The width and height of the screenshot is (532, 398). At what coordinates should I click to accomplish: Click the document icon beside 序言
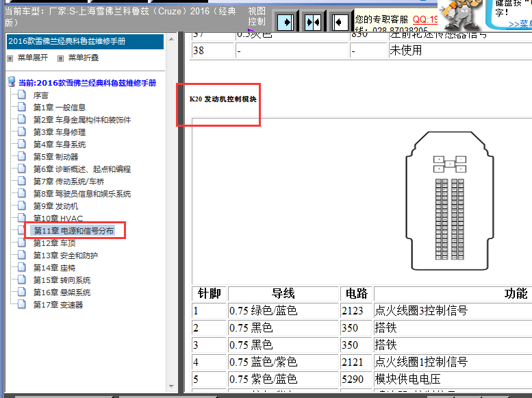pos(22,95)
